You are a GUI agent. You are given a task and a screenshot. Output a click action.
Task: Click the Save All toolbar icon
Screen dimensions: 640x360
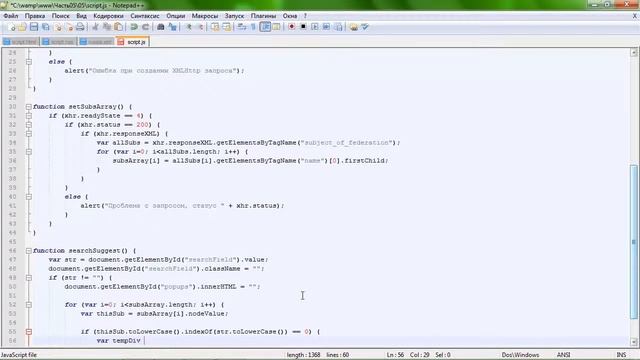(x=46, y=27)
